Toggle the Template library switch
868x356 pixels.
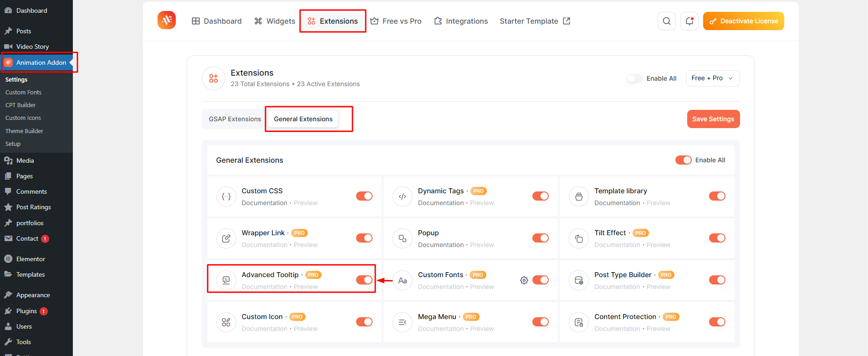(717, 196)
